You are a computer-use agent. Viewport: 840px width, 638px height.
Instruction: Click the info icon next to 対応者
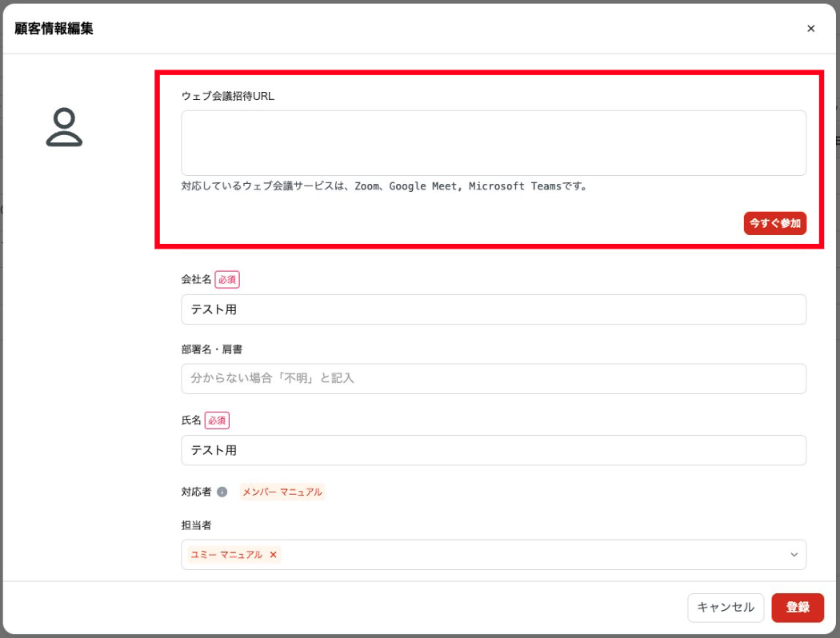click(x=222, y=492)
